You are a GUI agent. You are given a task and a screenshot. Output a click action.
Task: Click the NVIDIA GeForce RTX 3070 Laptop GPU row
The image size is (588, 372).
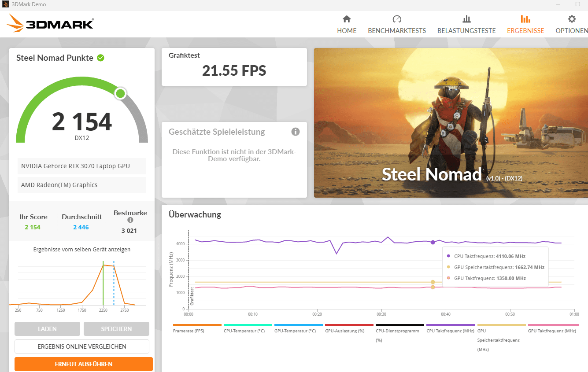[x=82, y=166]
